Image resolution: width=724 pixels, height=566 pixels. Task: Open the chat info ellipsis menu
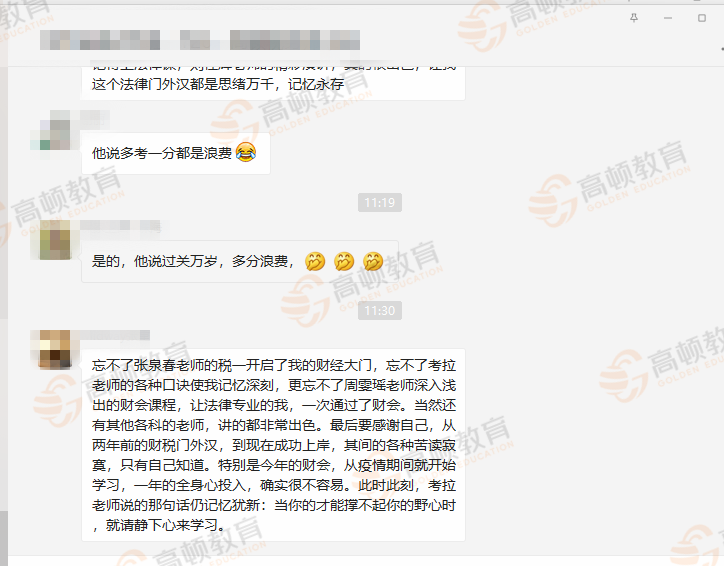722,48
